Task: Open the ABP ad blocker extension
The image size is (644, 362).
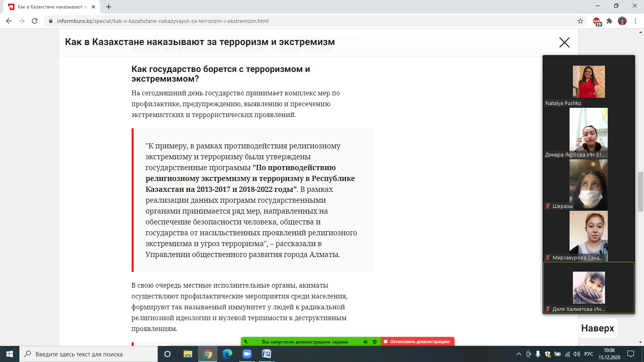Action: 597,21
